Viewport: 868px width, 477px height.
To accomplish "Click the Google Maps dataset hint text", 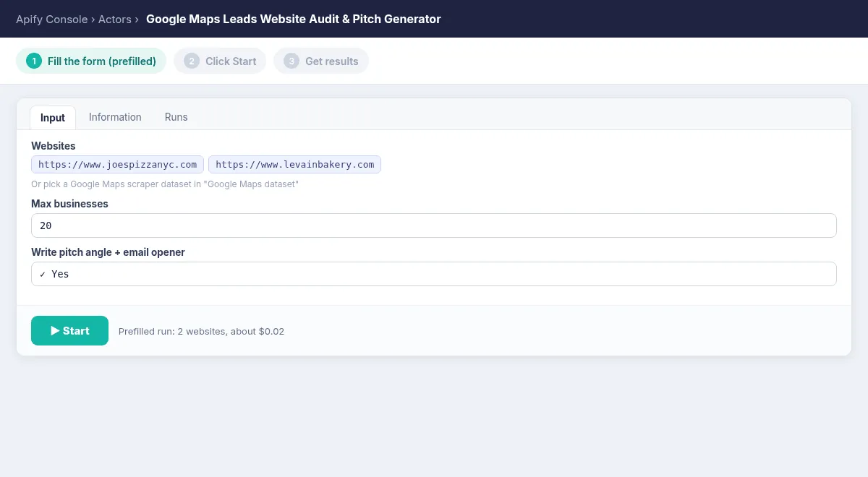I will coord(165,184).
